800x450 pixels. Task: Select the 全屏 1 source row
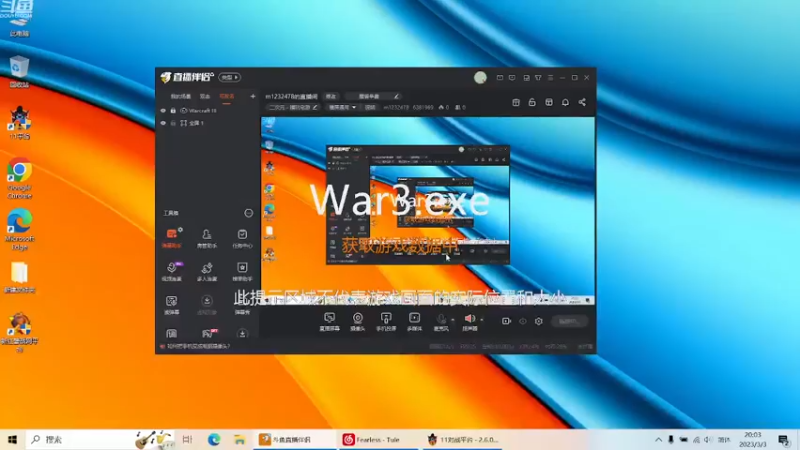[x=208, y=123]
